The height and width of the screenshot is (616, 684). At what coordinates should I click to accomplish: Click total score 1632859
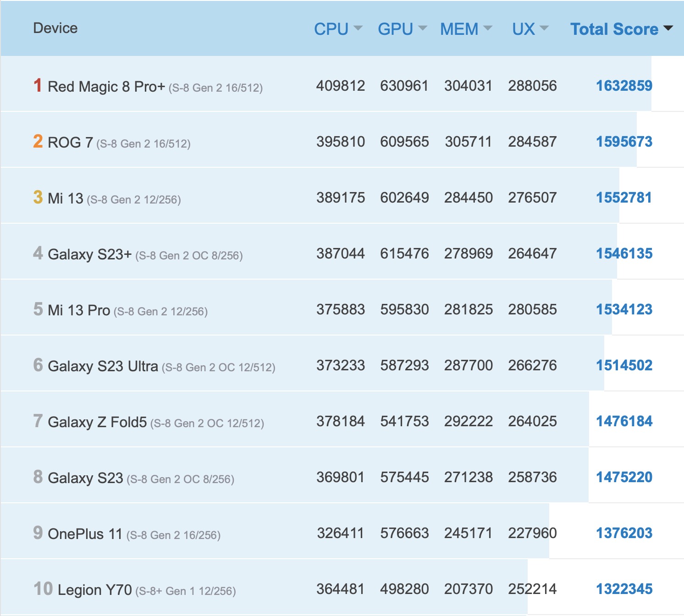[x=624, y=86]
